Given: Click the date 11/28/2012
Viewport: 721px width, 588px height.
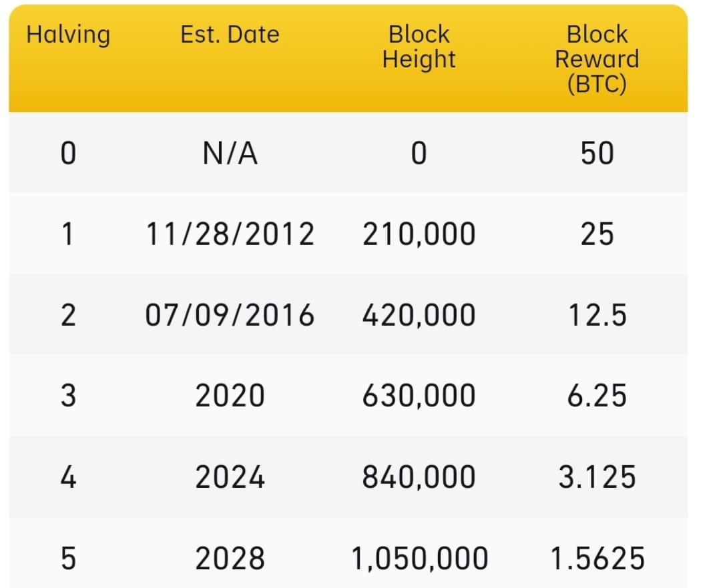Looking at the screenshot, I should (x=230, y=234).
